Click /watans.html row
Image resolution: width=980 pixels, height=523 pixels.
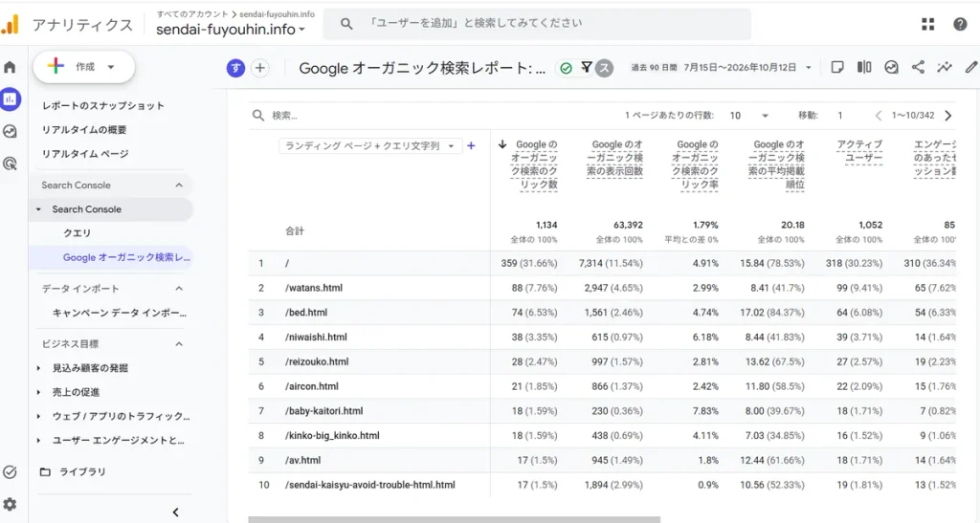tap(601, 288)
